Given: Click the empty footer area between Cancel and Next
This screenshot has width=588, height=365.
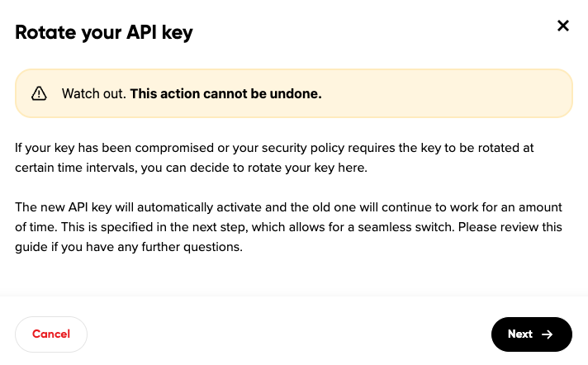Looking at the screenshot, I should click(289, 334).
